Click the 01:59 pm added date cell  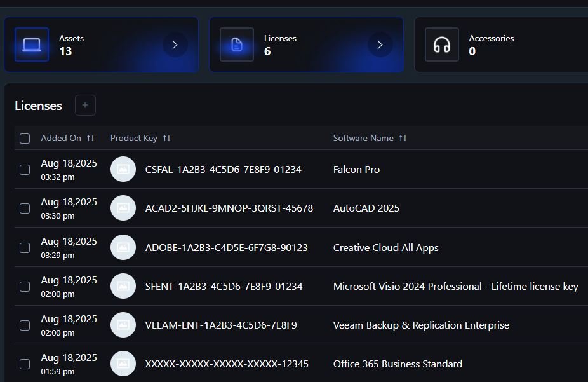[x=69, y=364]
